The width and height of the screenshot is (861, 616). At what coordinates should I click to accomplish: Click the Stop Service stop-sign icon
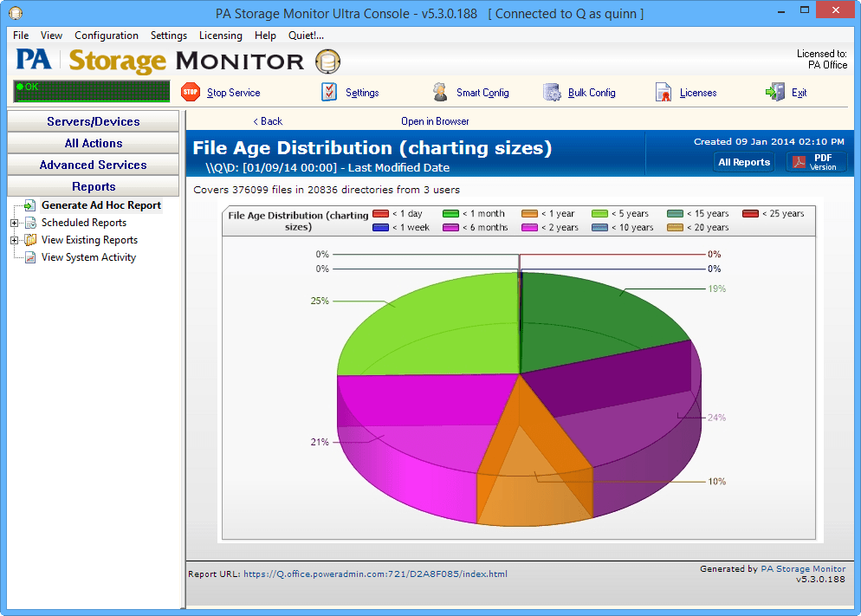coord(191,92)
